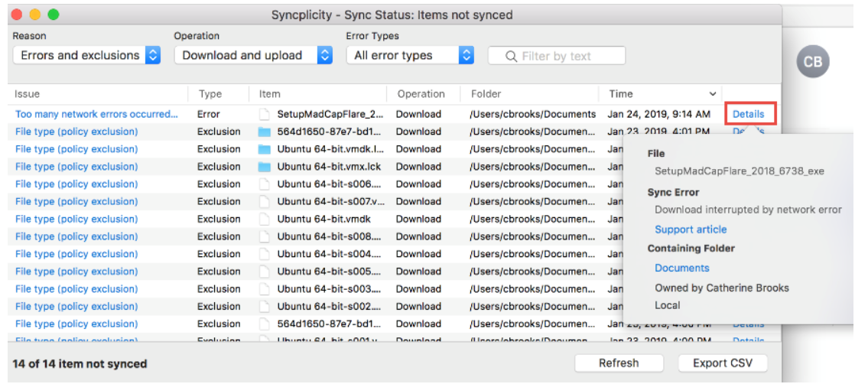The image size is (868, 384).
Task: Sort by the Issue column header
Action: pyautogui.click(x=27, y=94)
